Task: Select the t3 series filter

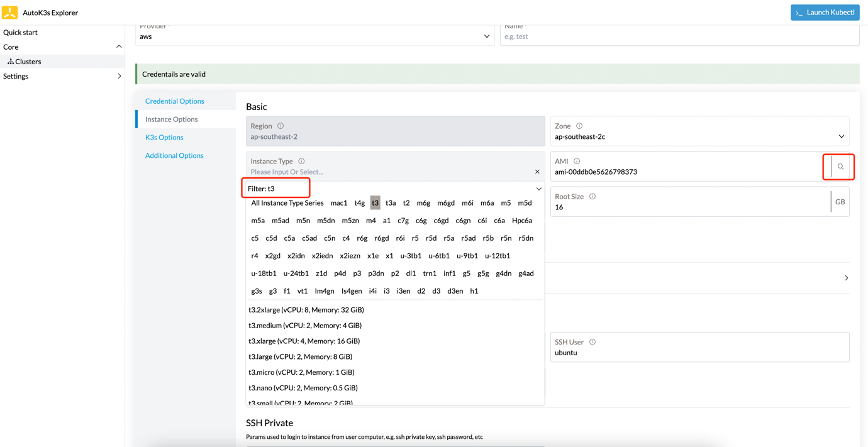Action: tap(375, 203)
